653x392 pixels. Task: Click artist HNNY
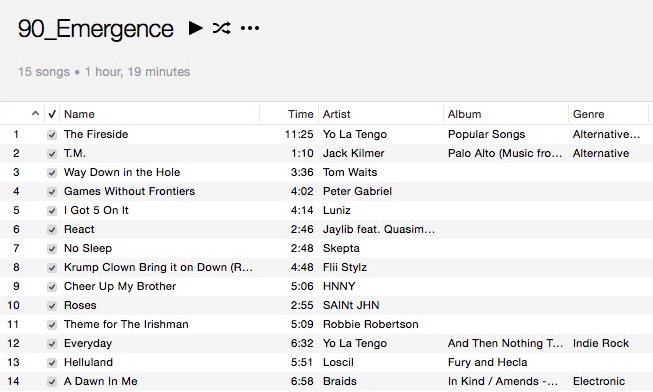point(339,286)
